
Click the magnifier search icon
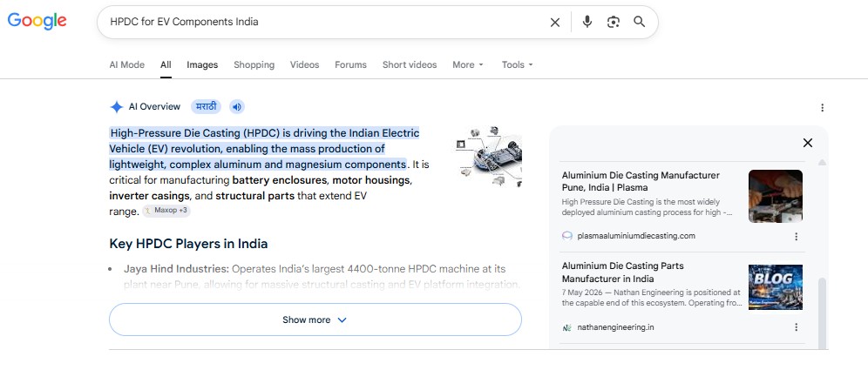point(640,22)
